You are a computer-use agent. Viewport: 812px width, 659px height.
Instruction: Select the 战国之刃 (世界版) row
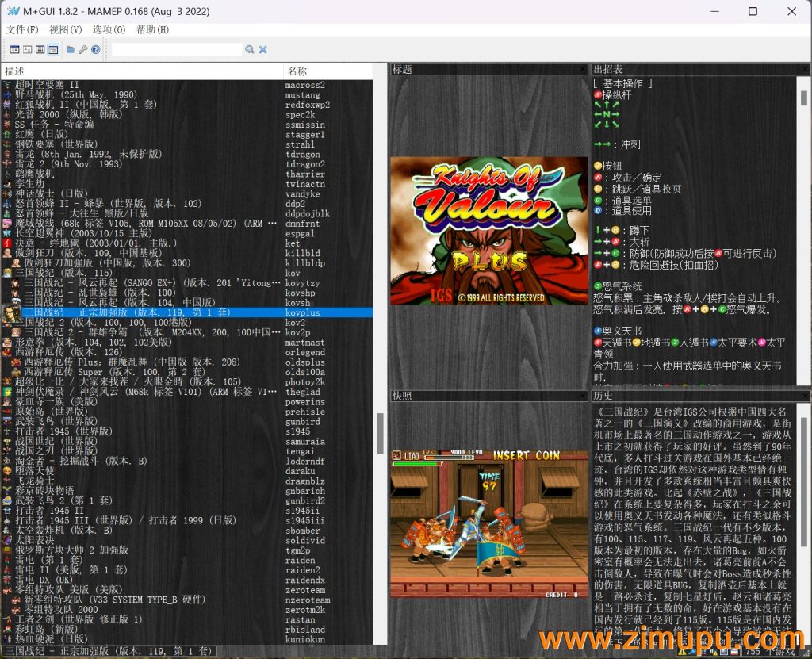click(x=186, y=450)
